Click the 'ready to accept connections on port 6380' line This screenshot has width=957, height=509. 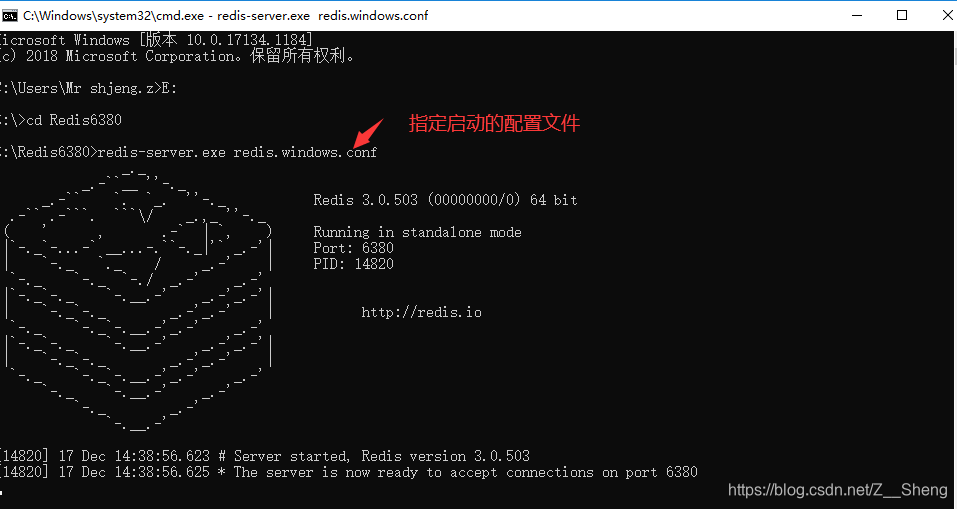348,472
